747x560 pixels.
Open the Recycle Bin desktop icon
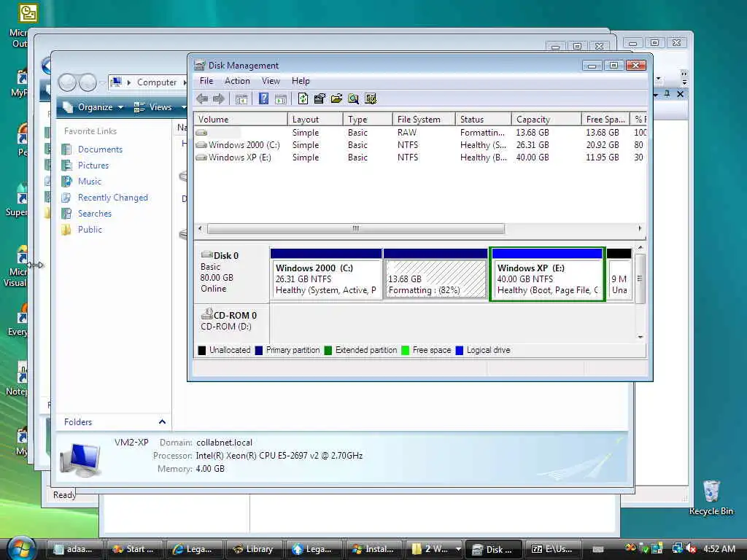pyautogui.click(x=711, y=491)
